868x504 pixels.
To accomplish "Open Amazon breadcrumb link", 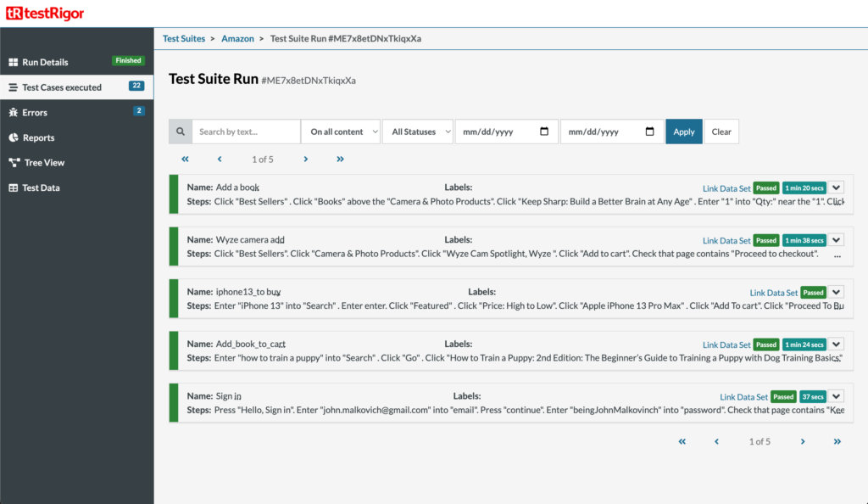I will (x=237, y=38).
